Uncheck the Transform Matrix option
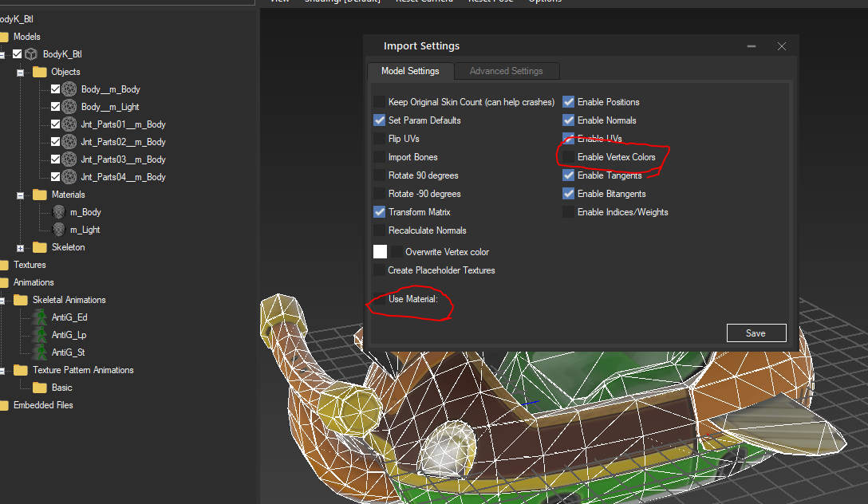Image resolution: width=868 pixels, height=504 pixels. point(379,211)
